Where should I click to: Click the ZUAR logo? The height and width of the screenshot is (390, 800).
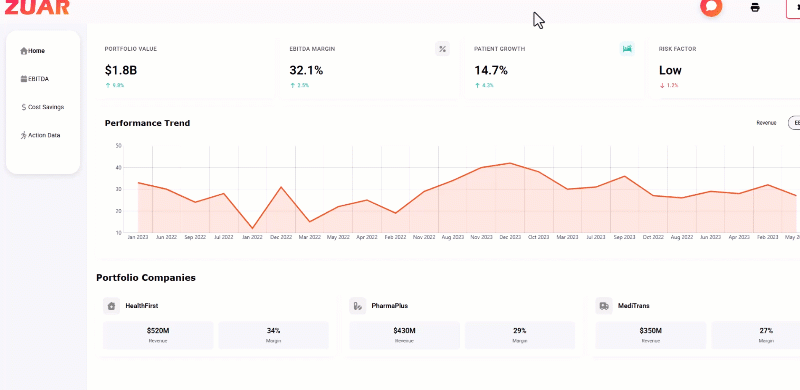(x=37, y=7)
